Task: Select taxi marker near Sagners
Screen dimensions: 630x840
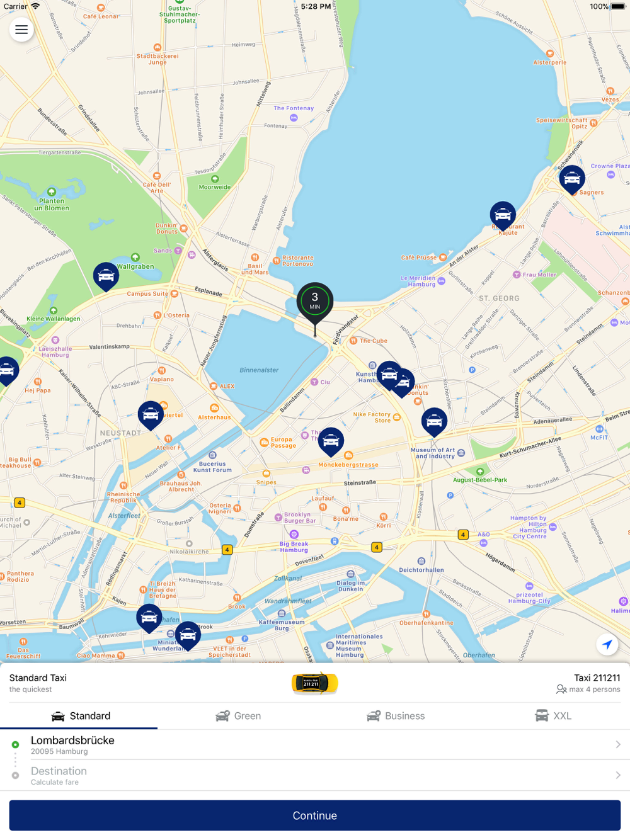Action: [x=572, y=181]
